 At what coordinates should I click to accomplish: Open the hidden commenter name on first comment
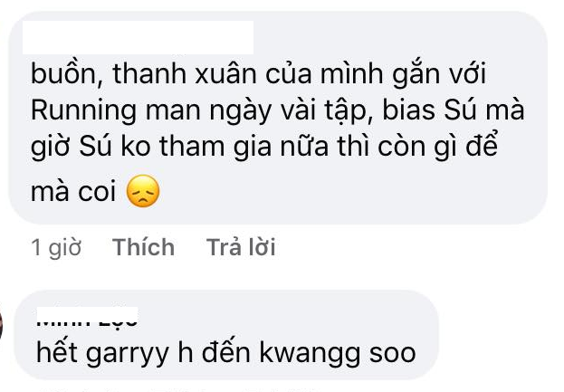139,37
